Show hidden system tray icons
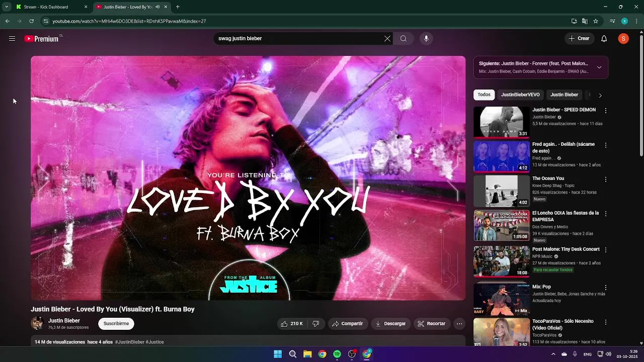 [x=553, y=354]
